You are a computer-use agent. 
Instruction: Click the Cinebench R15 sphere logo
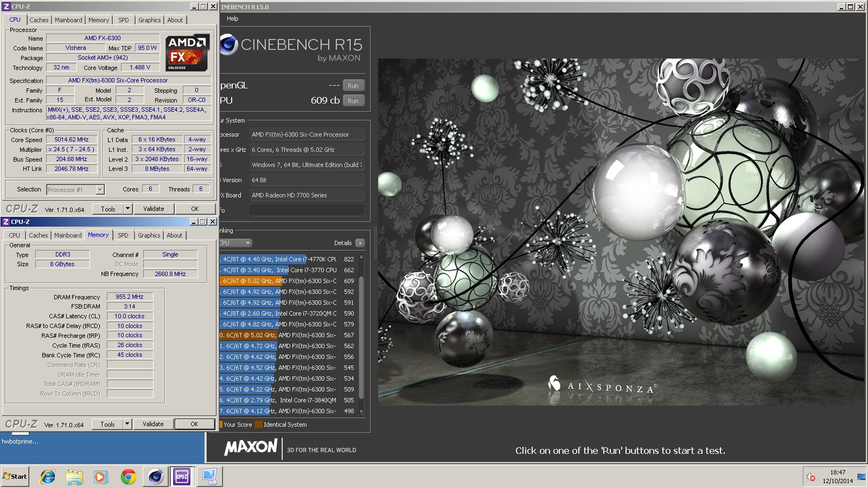coord(228,44)
